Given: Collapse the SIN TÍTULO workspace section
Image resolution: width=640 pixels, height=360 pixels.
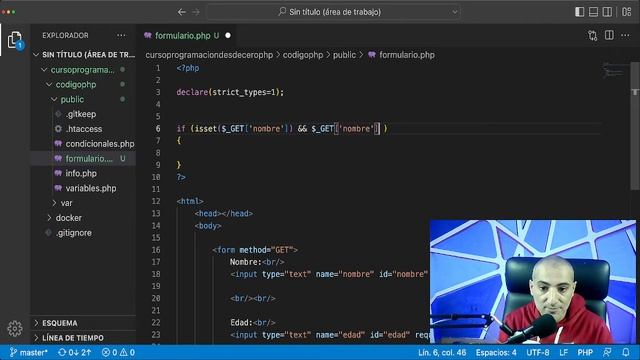Looking at the screenshot, I should tap(83, 54).
